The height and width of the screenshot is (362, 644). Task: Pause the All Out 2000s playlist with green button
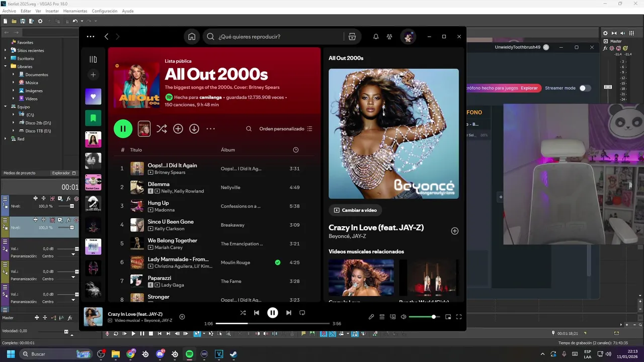(x=123, y=129)
